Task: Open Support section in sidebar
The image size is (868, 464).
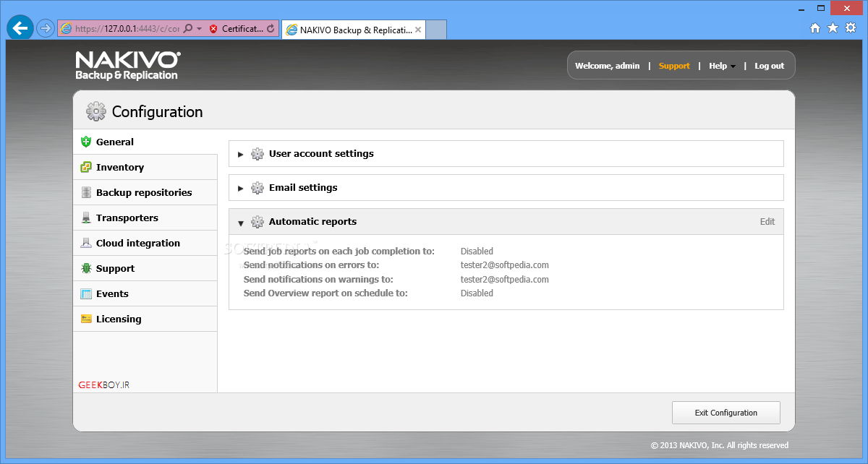Action: pos(145,268)
